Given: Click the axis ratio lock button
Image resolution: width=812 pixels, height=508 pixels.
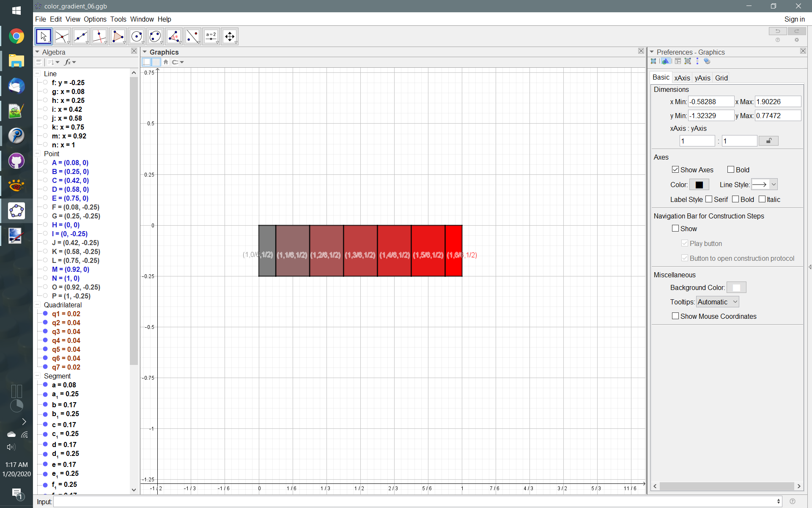Looking at the screenshot, I should click(x=768, y=141).
